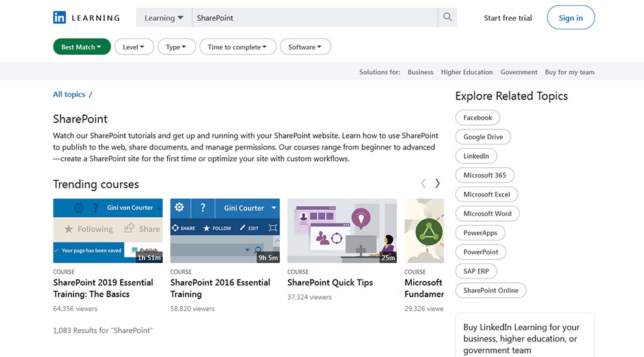Open the Time to complete filter
The width and height of the screenshot is (644, 357).
(237, 47)
